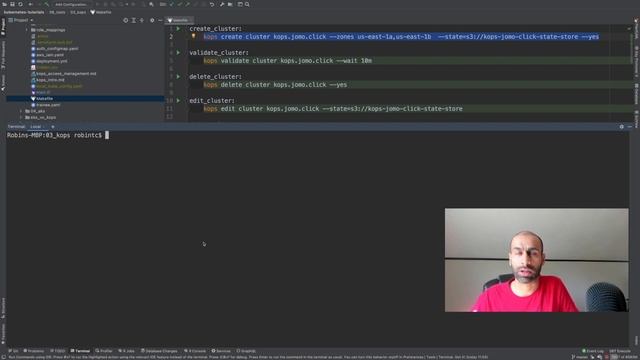The image size is (640, 360).
Task: Open the Problems tool window
Action: coord(34,351)
